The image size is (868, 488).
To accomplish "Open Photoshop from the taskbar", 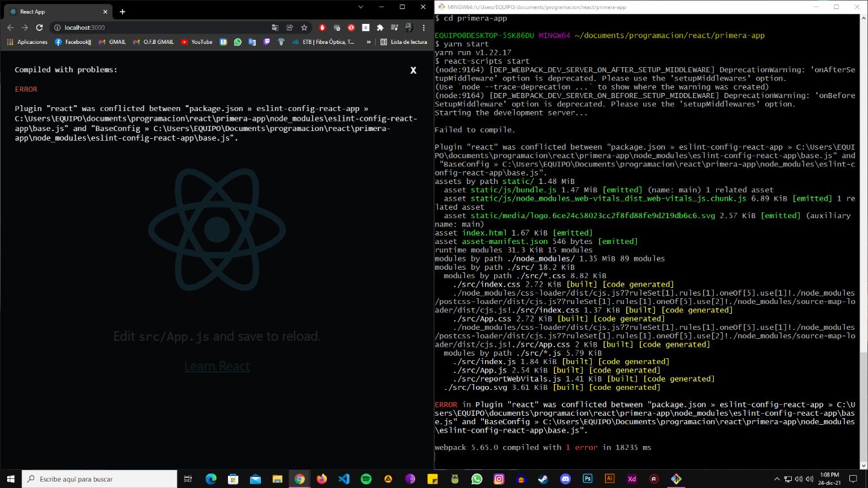I will pos(588,479).
